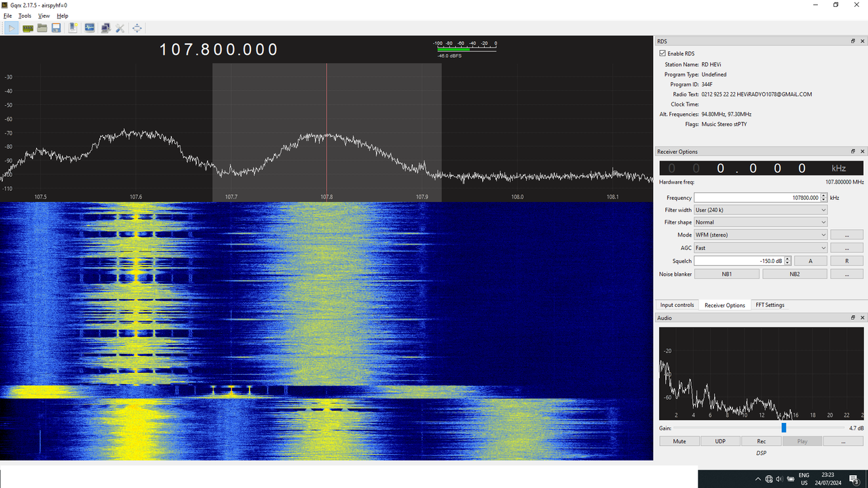This screenshot has width=868, height=488.
Task: Open remote control computers icon
Action: pyautogui.click(x=106, y=28)
